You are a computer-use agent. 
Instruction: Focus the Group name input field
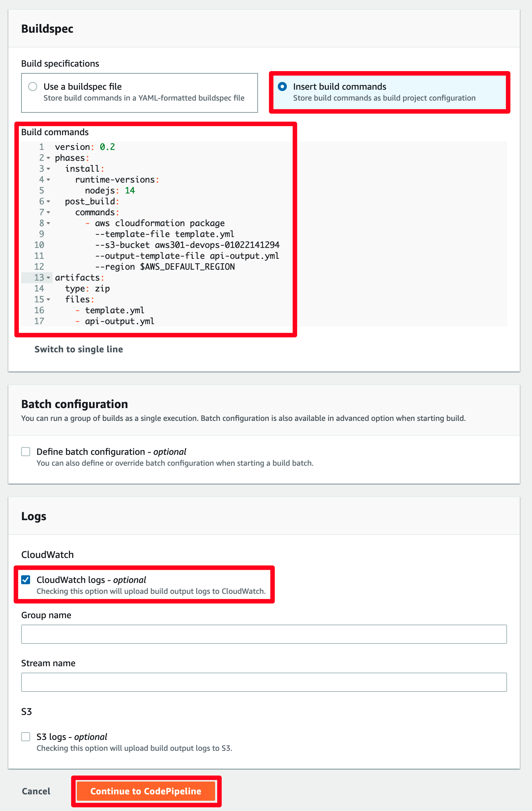click(264, 634)
